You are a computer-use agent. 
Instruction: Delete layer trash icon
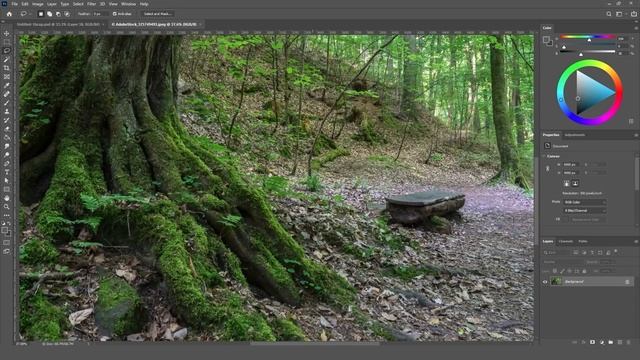click(x=629, y=342)
